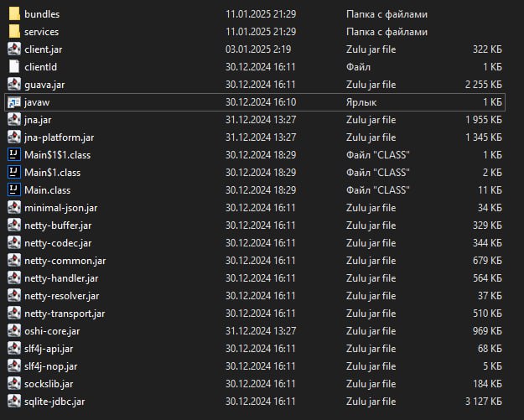Select the jna-platform.jar file name
This screenshot has height=420, width=524.
(x=59, y=137)
